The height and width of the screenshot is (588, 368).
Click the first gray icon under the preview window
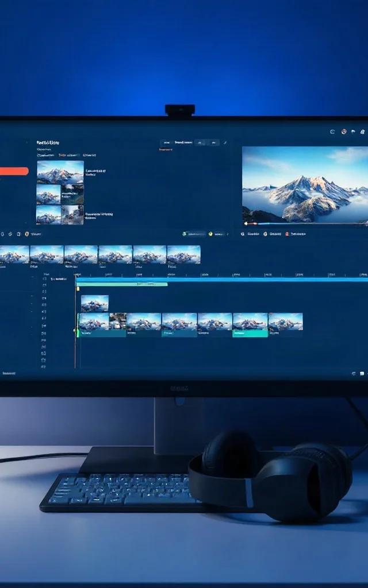[x=243, y=234]
